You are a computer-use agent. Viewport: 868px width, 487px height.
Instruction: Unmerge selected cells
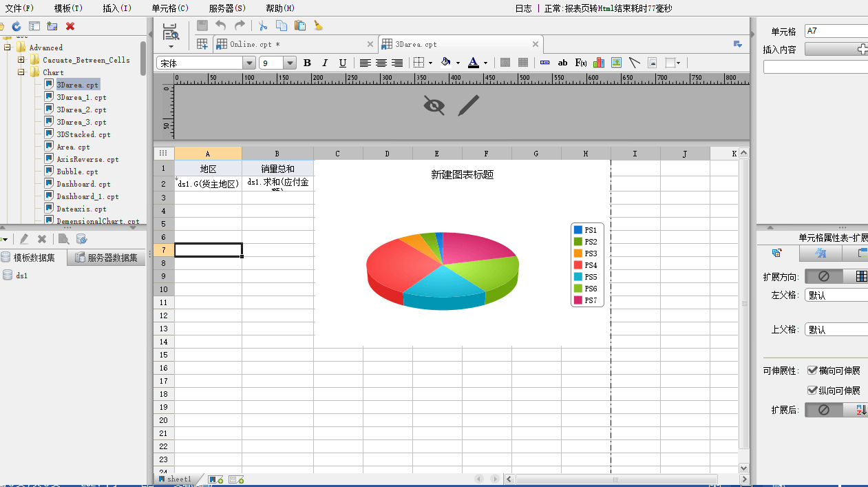pos(523,63)
